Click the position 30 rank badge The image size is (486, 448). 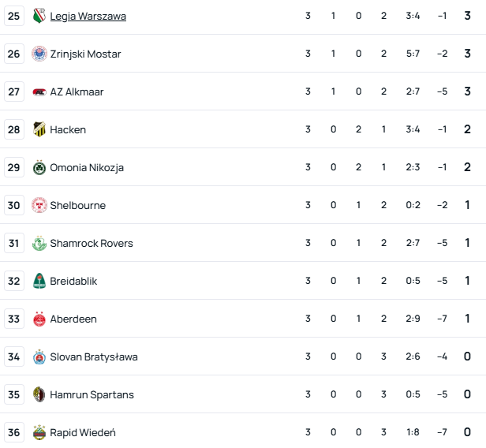(x=13, y=205)
